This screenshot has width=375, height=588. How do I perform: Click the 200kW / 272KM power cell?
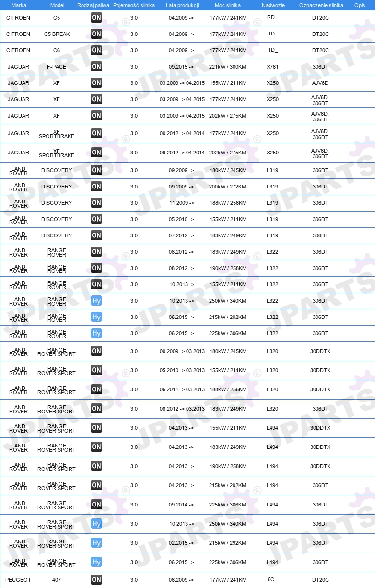[x=228, y=187]
